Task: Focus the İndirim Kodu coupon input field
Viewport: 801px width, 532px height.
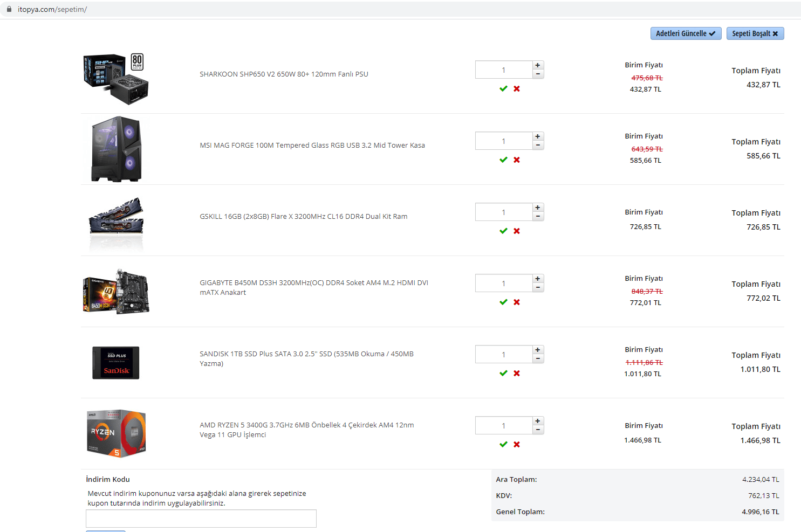Action: [x=201, y=519]
